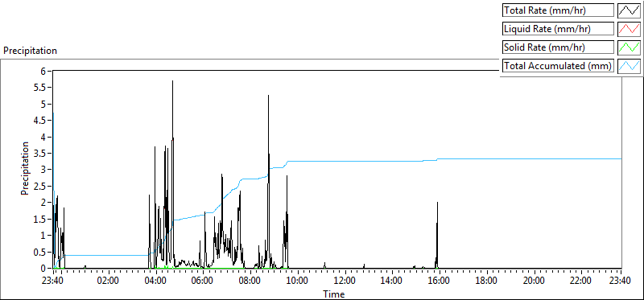Click the vertical Precipitation y-axis title
The image size is (644, 300).
coord(25,168)
